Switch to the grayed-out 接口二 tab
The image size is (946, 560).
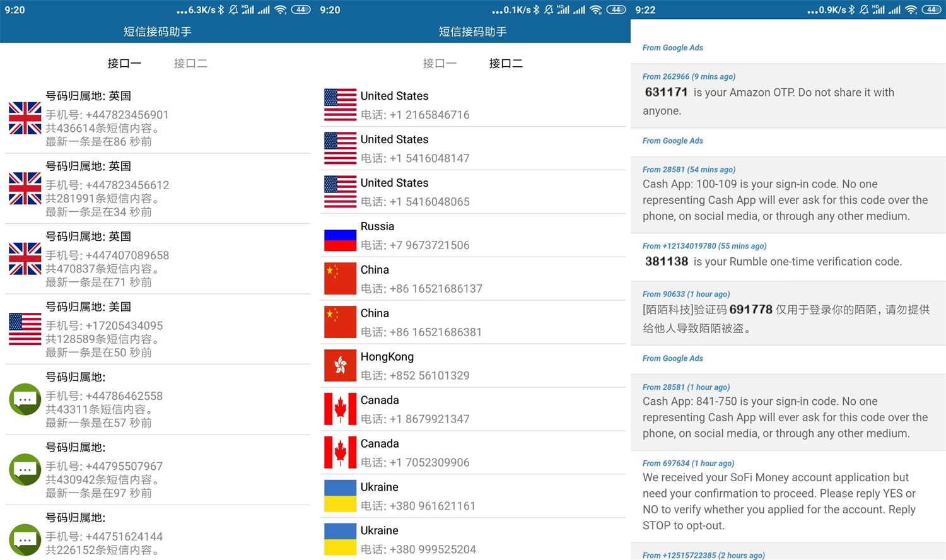pyautogui.click(x=190, y=63)
